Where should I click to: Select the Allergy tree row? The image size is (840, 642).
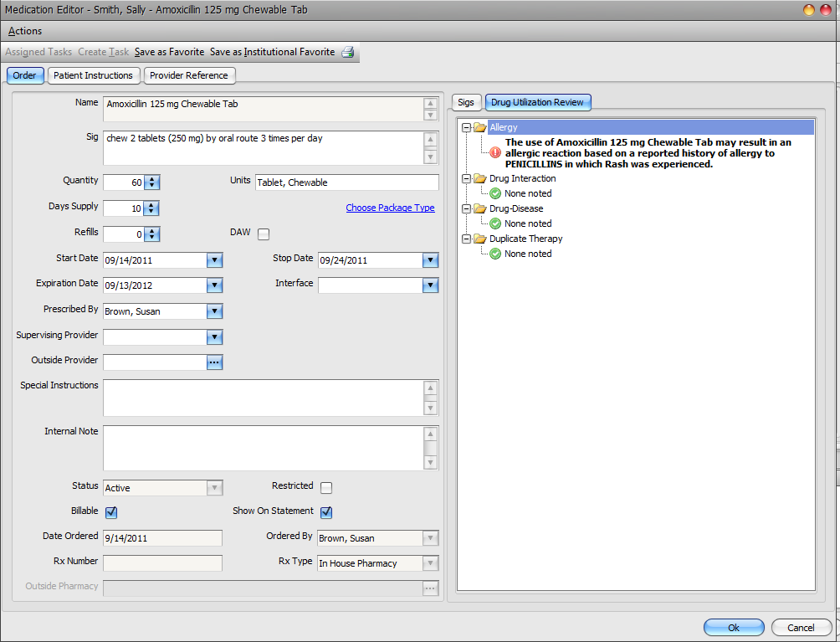[650, 127]
